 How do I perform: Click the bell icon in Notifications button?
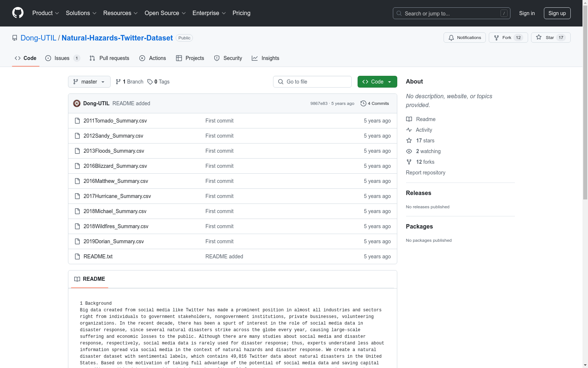point(451,38)
